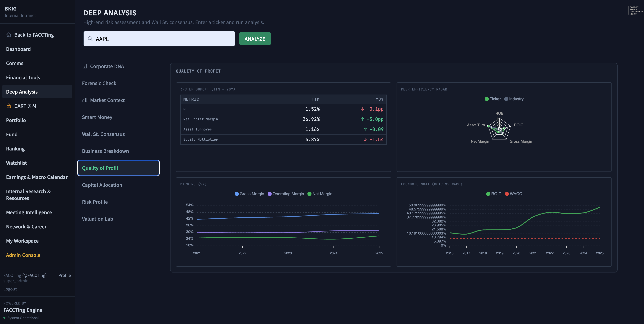Screen dimensions: 644x324
Task: Open the Forensic Check section
Action: tap(99, 83)
